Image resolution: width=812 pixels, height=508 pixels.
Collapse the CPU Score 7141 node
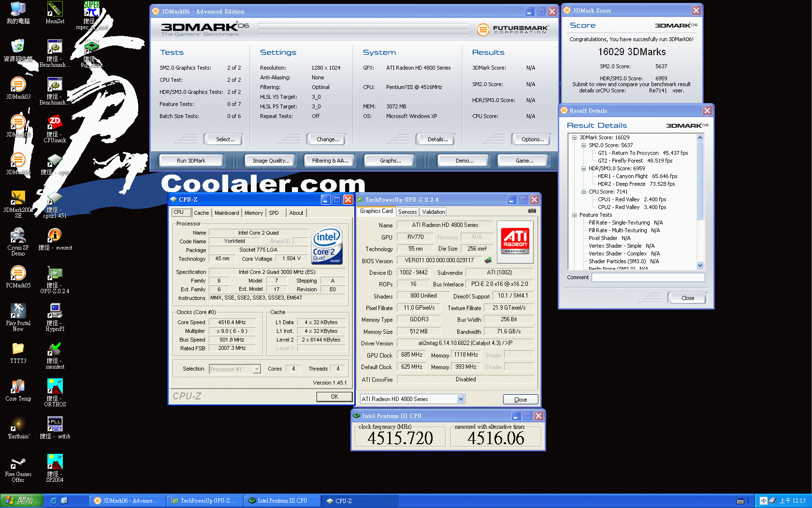pos(583,192)
